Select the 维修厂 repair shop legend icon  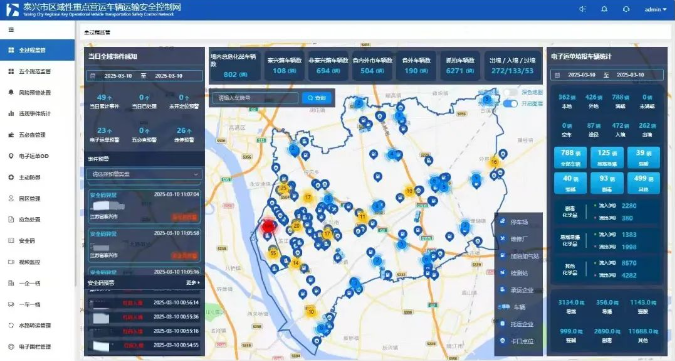[502, 239]
